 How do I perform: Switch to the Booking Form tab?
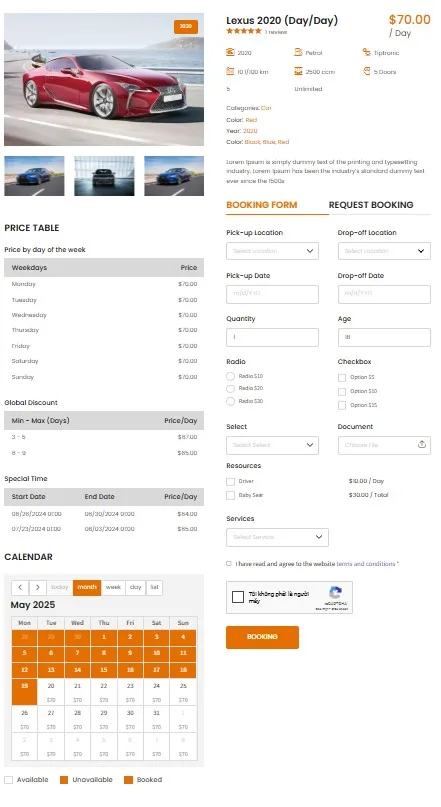(262, 205)
